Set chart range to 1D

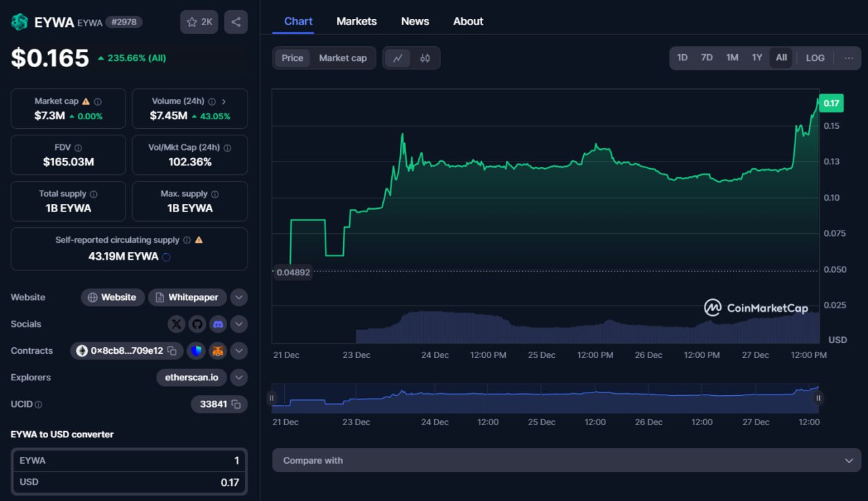[682, 58]
